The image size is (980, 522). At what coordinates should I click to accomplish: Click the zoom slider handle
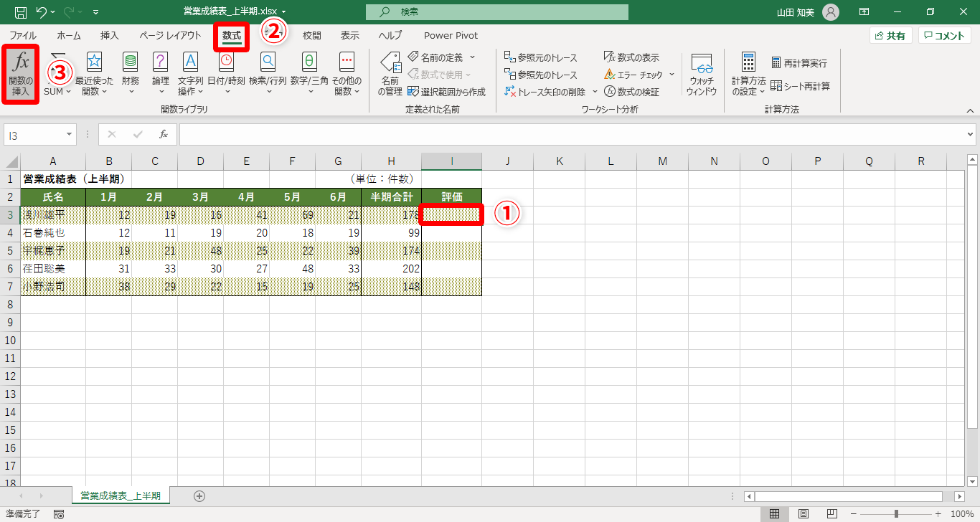pos(896,514)
